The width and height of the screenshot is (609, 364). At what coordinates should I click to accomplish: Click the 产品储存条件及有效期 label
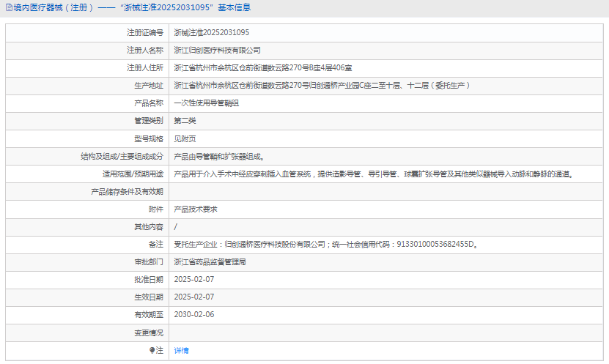point(127,192)
